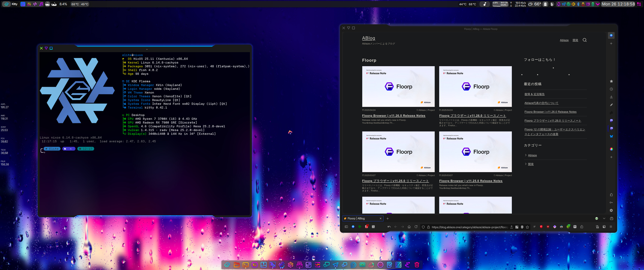Open the firefox view icon right of tabs
This screenshot has height=270, width=644.
tap(611, 219)
